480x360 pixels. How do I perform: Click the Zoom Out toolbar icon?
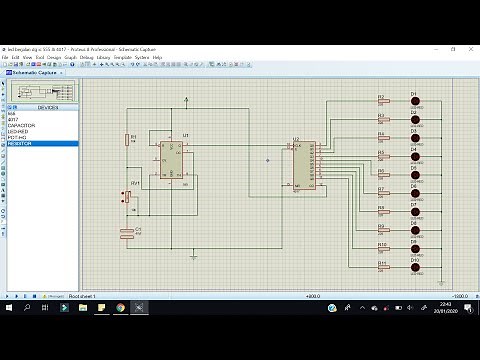pyautogui.click(x=112, y=64)
